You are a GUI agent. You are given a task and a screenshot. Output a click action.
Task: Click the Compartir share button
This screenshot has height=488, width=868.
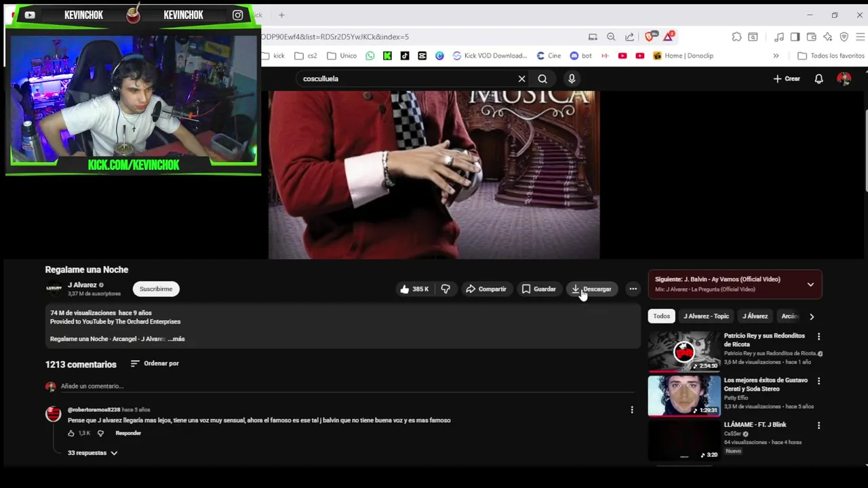(x=486, y=289)
